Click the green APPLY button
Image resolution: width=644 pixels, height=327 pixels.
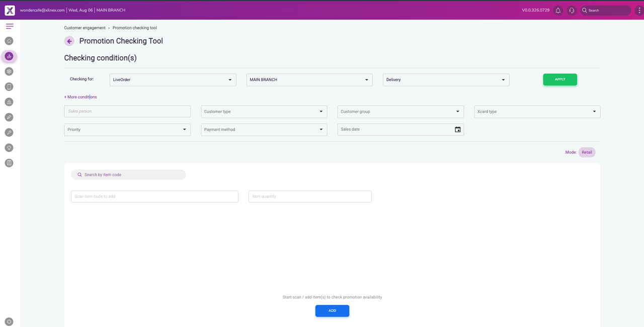(x=559, y=79)
